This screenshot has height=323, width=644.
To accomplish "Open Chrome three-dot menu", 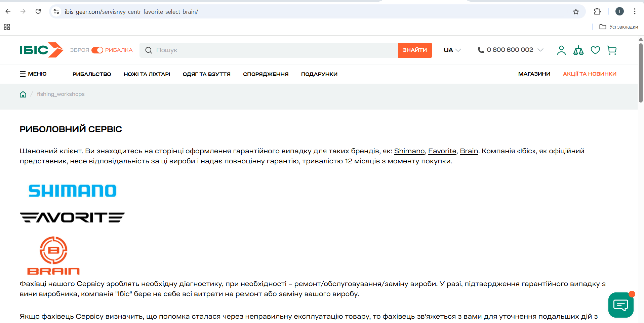I will coord(635,11).
